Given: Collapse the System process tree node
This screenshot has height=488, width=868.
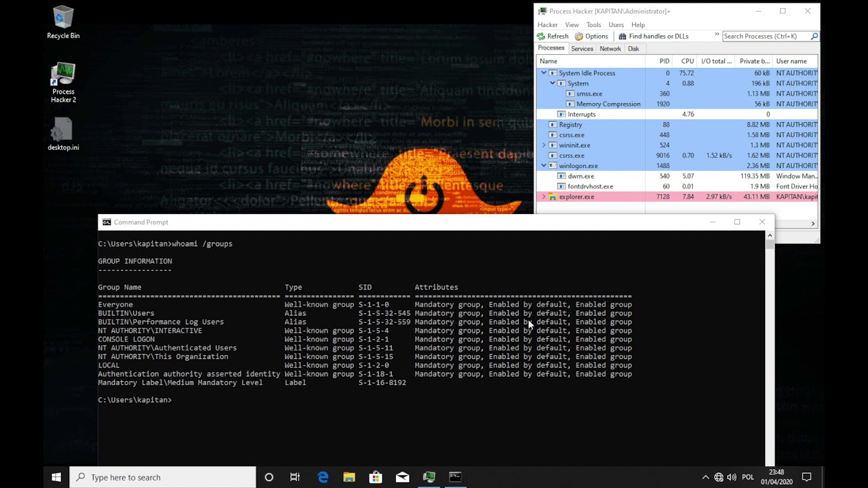Looking at the screenshot, I should pos(553,83).
